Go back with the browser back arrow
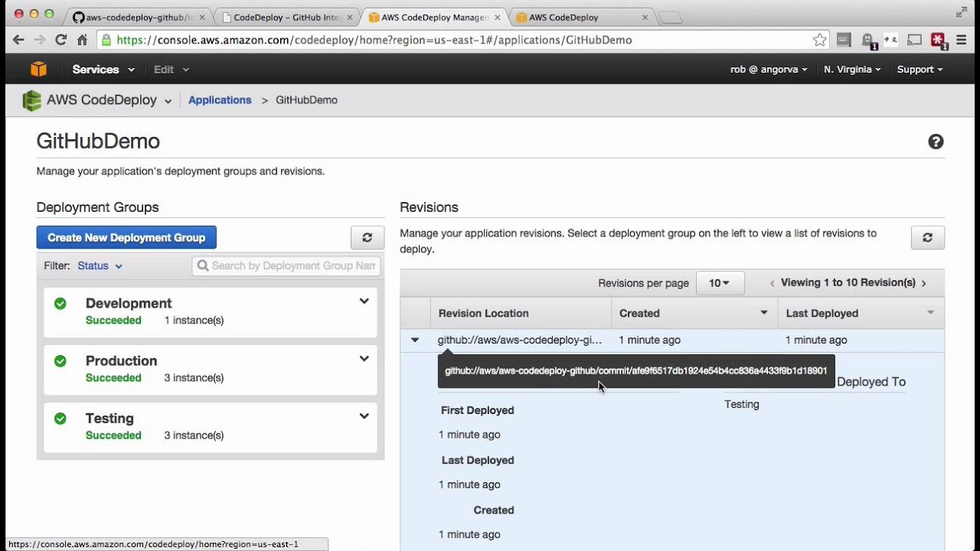980x551 pixels. [x=18, y=40]
